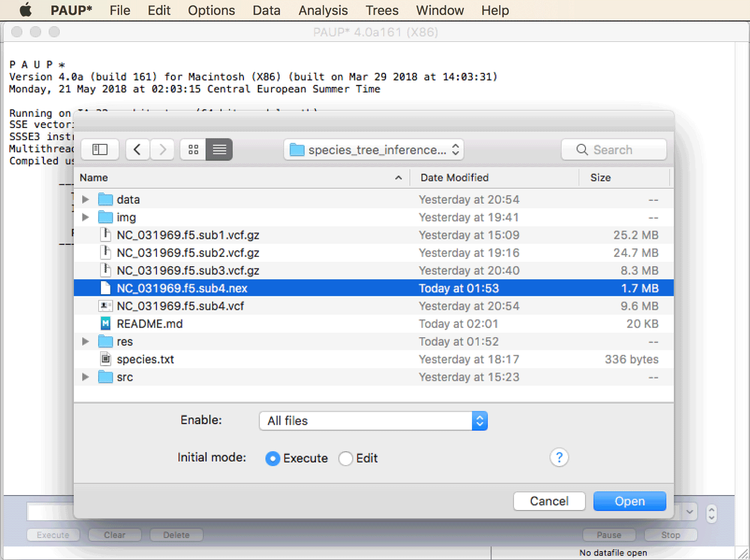Click the Open button
This screenshot has height=560, width=750.
629,501
